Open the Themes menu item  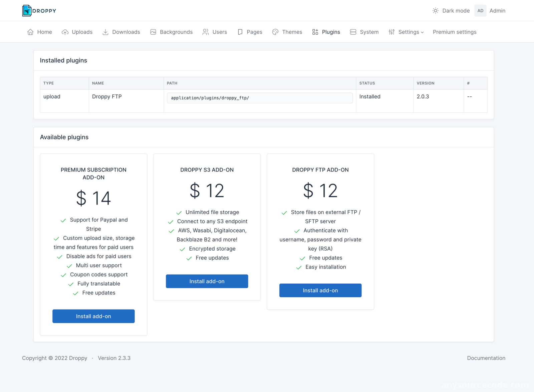(287, 32)
